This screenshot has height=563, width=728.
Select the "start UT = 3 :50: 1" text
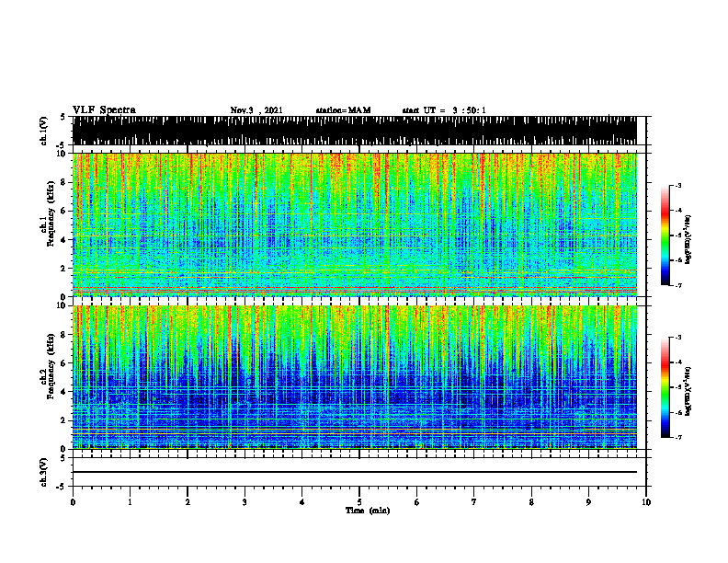[444, 110]
